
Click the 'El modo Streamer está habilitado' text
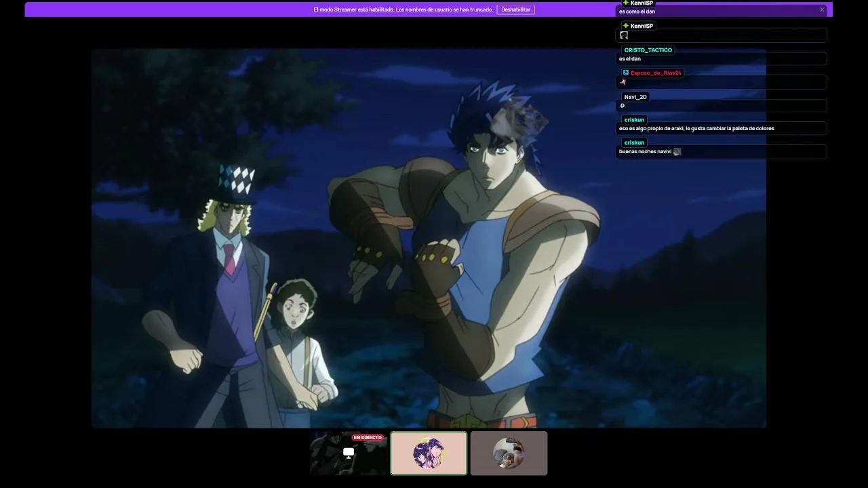click(x=403, y=9)
